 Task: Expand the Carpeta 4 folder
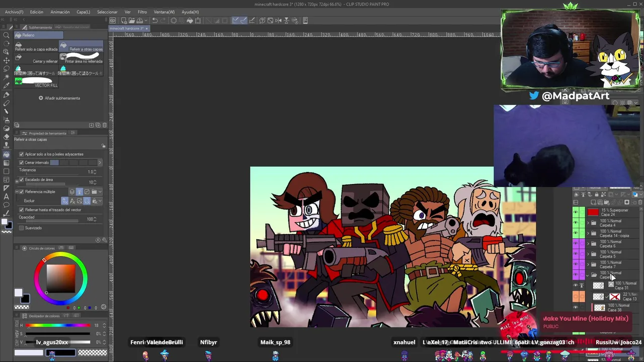click(x=588, y=222)
